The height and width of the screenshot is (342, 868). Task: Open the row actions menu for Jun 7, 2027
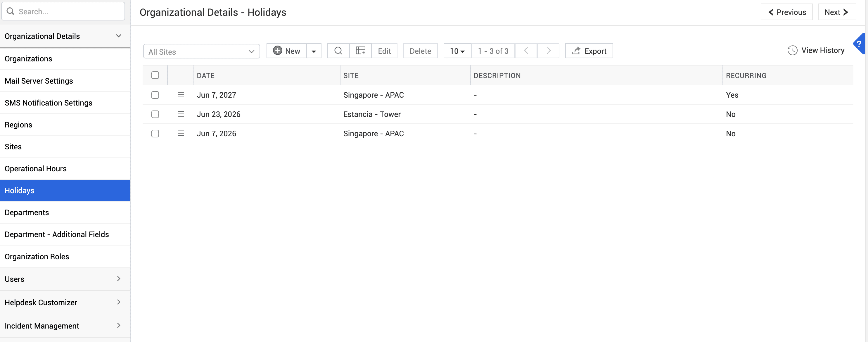pos(181,95)
